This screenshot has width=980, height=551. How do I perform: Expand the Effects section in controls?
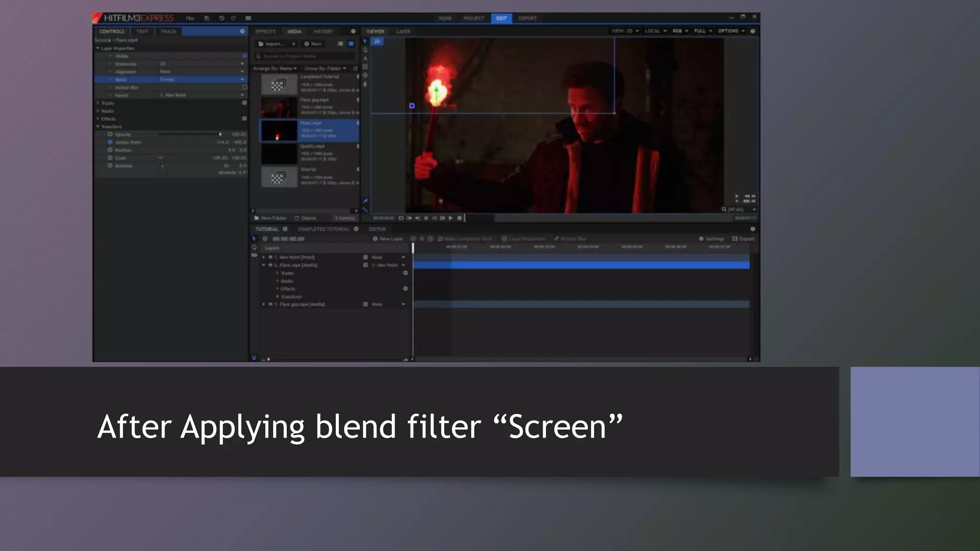coord(98,119)
